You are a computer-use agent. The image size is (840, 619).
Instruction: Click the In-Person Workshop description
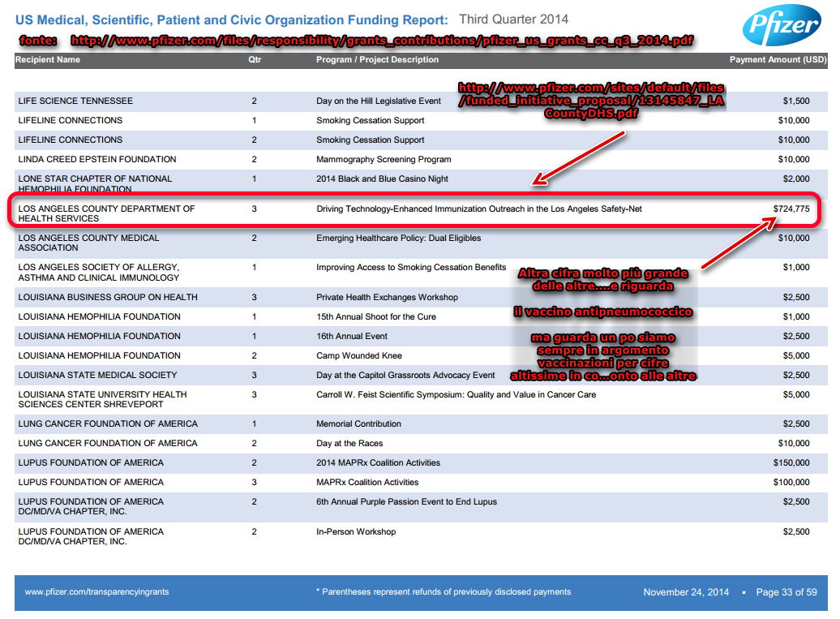pyautogui.click(x=356, y=531)
